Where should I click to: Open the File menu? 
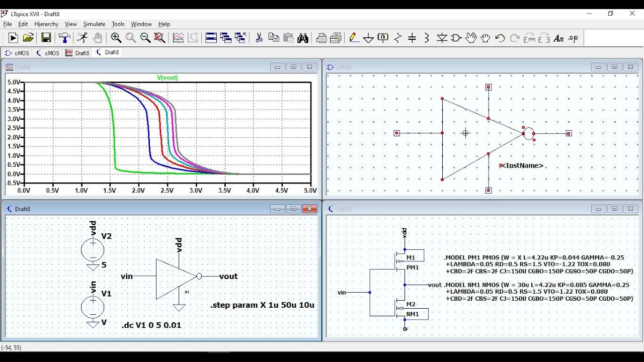[8, 24]
